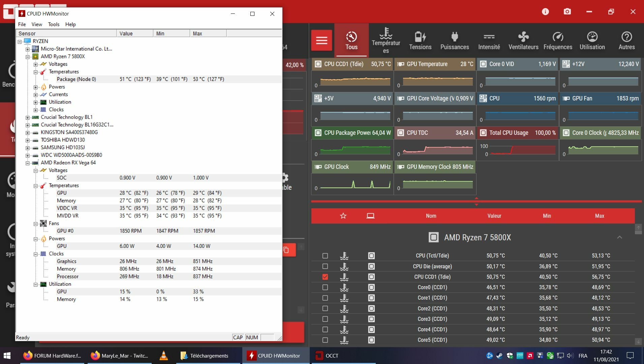Click the CPU TDC tile icon
Image resolution: width=644 pixels, height=364 pixels.
(401, 133)
